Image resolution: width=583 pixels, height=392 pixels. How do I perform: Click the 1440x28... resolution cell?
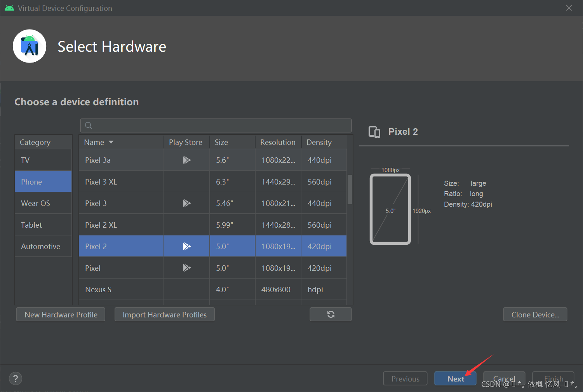click(x=278, y=225)
